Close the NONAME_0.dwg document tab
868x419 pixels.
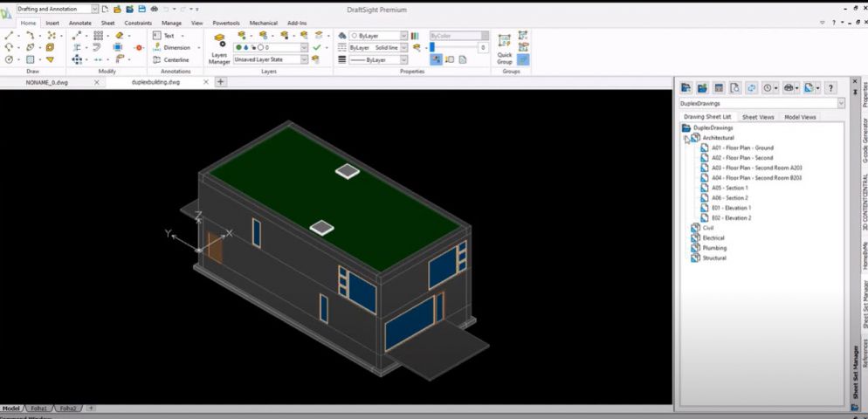coord(96,82)
